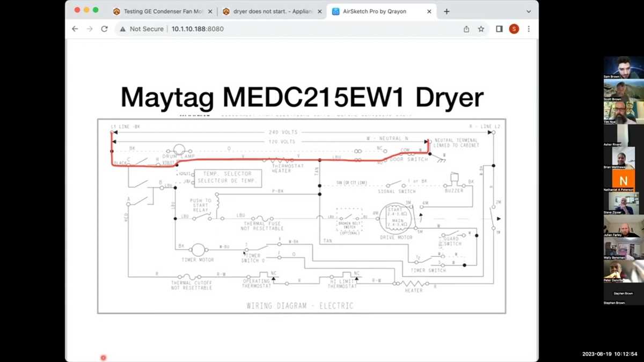Click the HI LIMIT THERMOSTAT label
This screenshot has height=362, width=644.
(x=342, y=284)
